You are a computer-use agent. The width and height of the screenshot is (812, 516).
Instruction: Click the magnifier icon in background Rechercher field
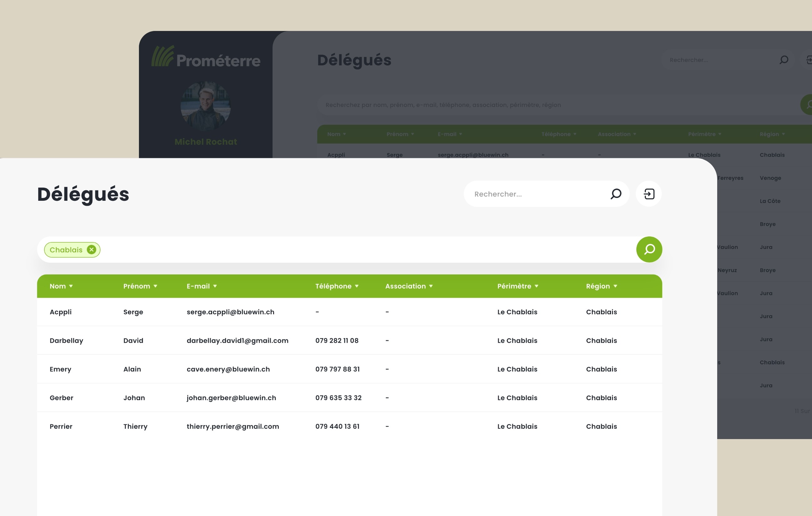(x=784, y=60)
